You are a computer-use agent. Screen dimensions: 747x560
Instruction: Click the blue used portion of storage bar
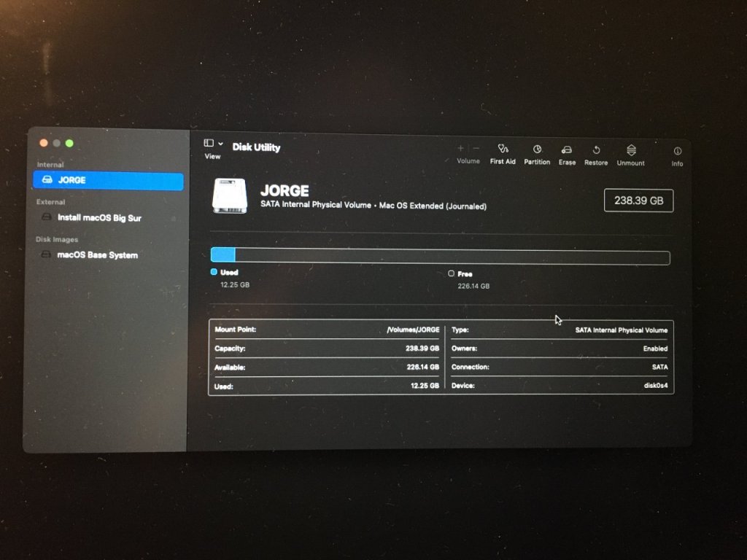point(223,255)
